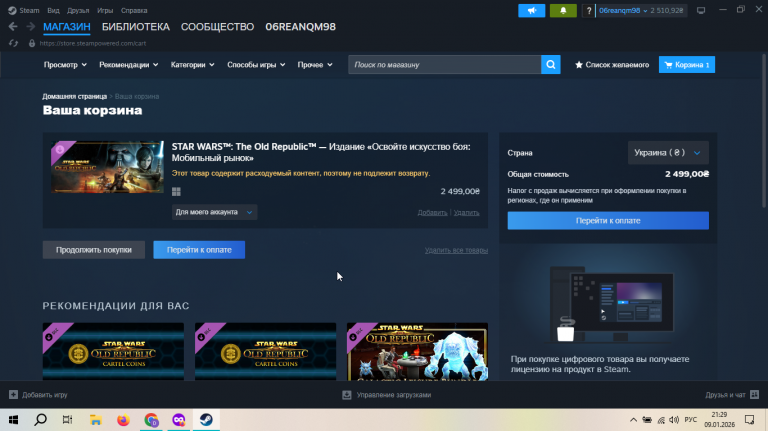Open the purple mask app on taskbar

tap(178, 420)
